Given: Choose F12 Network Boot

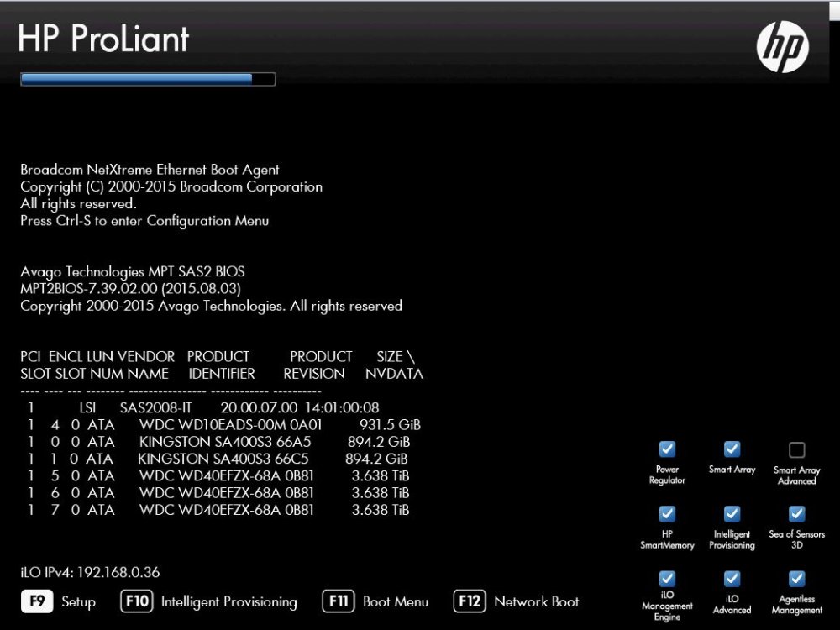Looking at the screenshot, I should (x=517, y=601).
